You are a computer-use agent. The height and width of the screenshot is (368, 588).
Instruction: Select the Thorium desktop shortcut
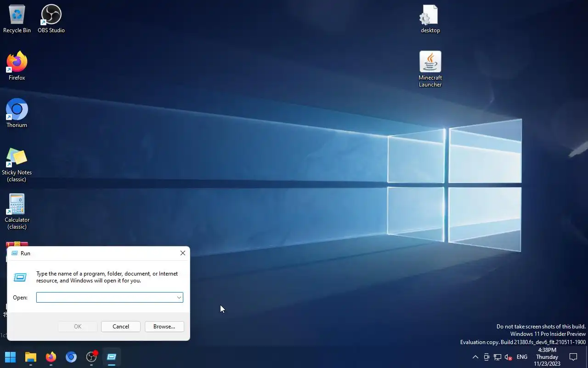[x=17, y=113]
